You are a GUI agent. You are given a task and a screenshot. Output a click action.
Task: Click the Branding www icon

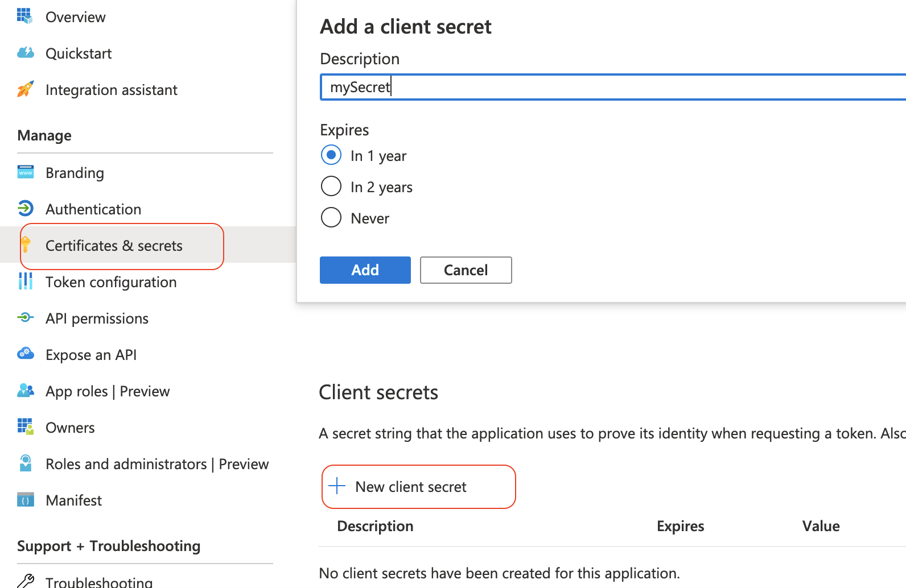coord(26,172)
